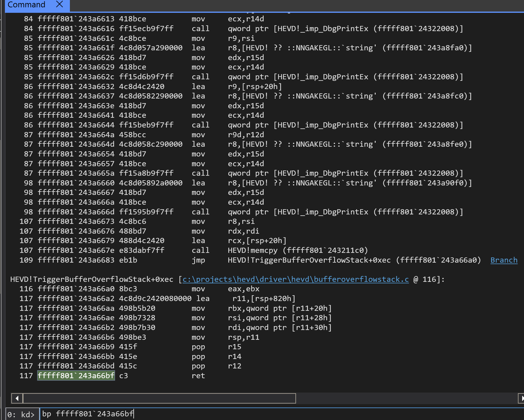
Task: Click the "r12" operand of the pop instruction
Action: tap(234, 366)
